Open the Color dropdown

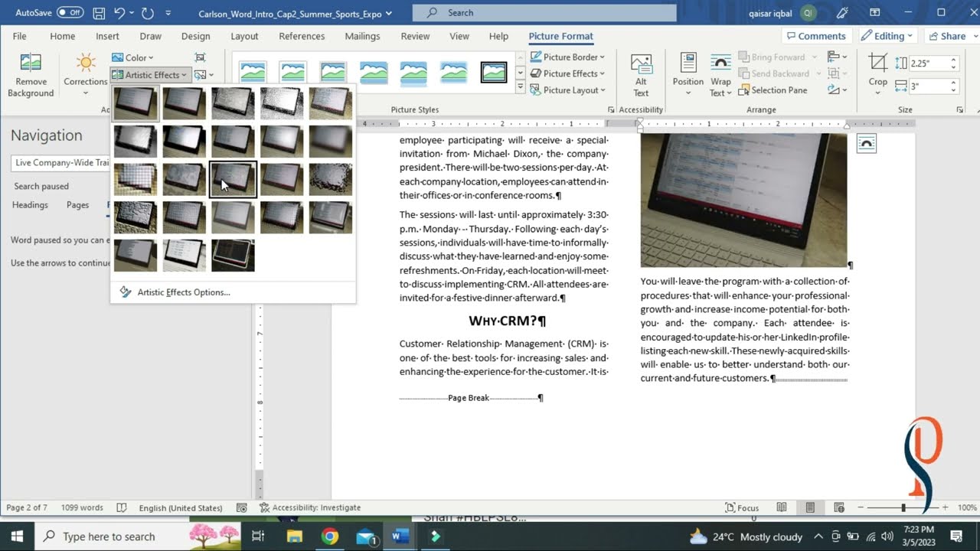click(132, 57)
